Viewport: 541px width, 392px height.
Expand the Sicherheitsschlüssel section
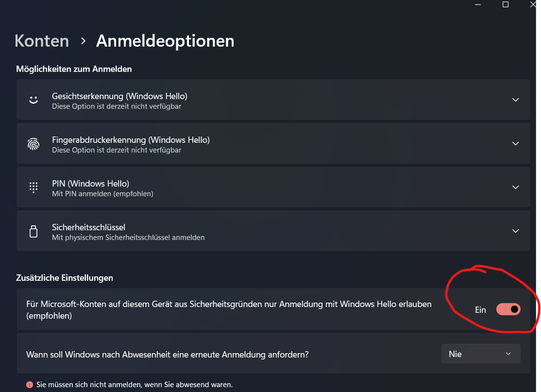point(515,231)
